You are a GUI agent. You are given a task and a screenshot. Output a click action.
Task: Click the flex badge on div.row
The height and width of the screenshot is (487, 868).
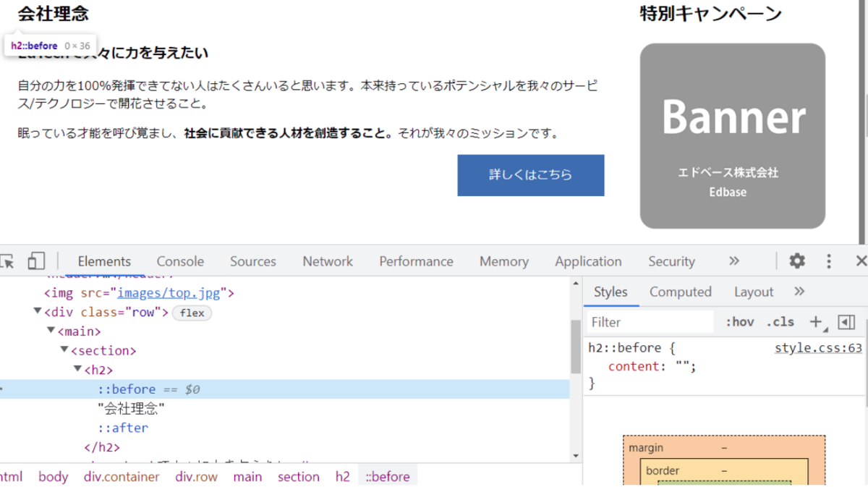pyautogui.click(x=192, y=313)
